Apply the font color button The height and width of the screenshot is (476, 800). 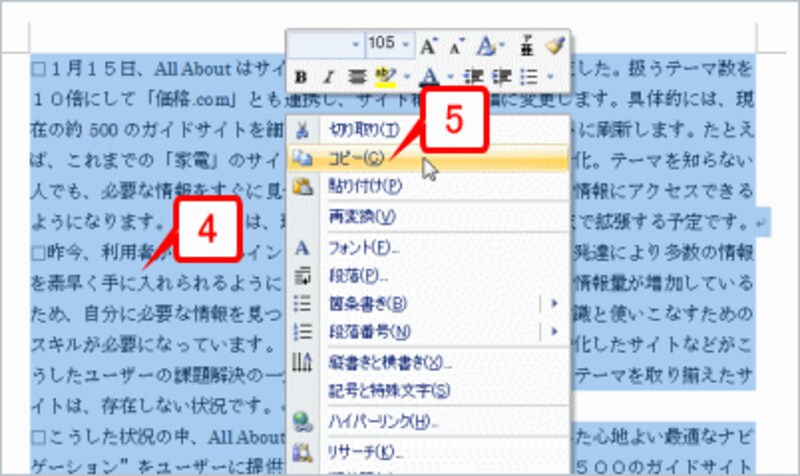coord(430,77)
